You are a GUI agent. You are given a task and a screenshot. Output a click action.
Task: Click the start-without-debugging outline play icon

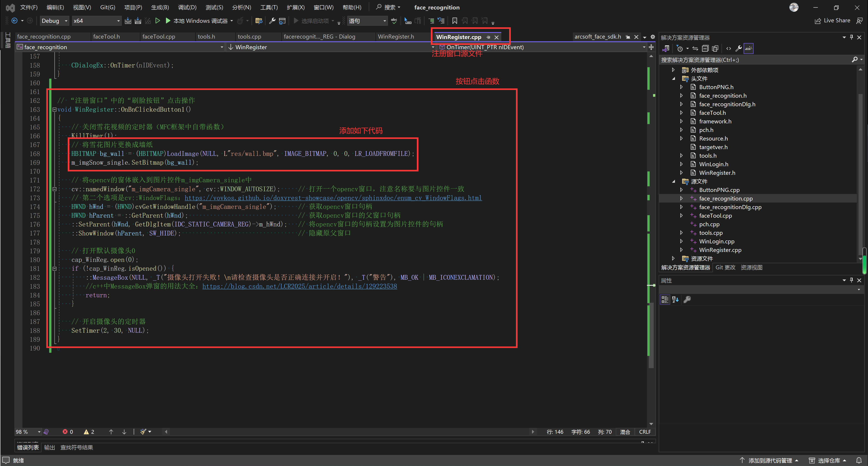coord(157,21)
